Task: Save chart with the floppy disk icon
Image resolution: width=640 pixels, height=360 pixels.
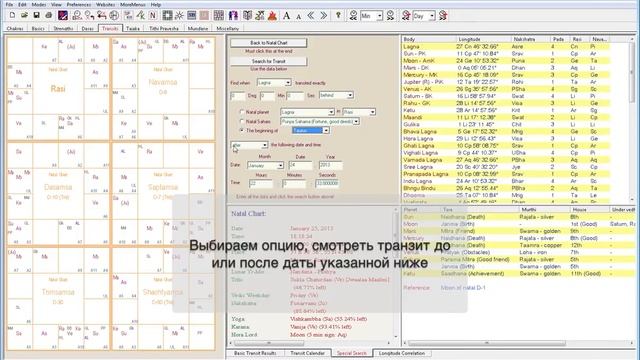Action: tap(36, 16)
